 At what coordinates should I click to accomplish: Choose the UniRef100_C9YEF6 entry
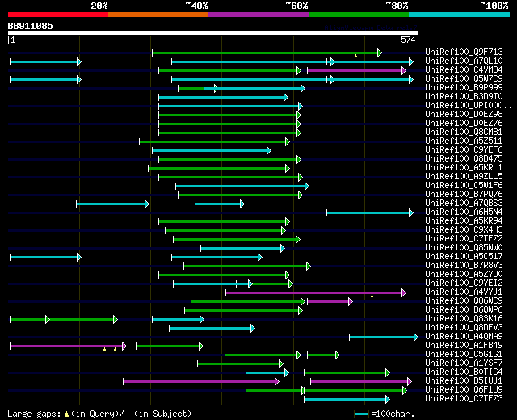(464, 149)
